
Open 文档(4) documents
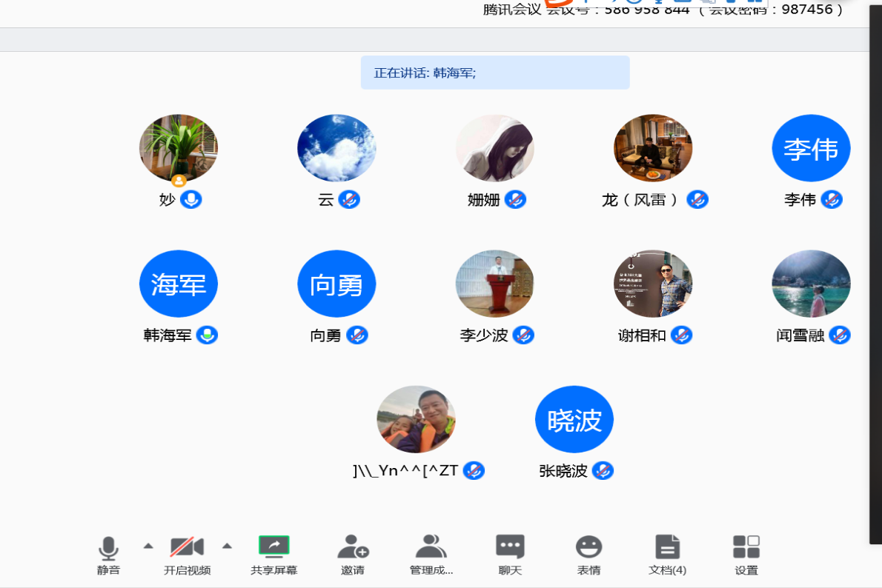click(667, 547)
